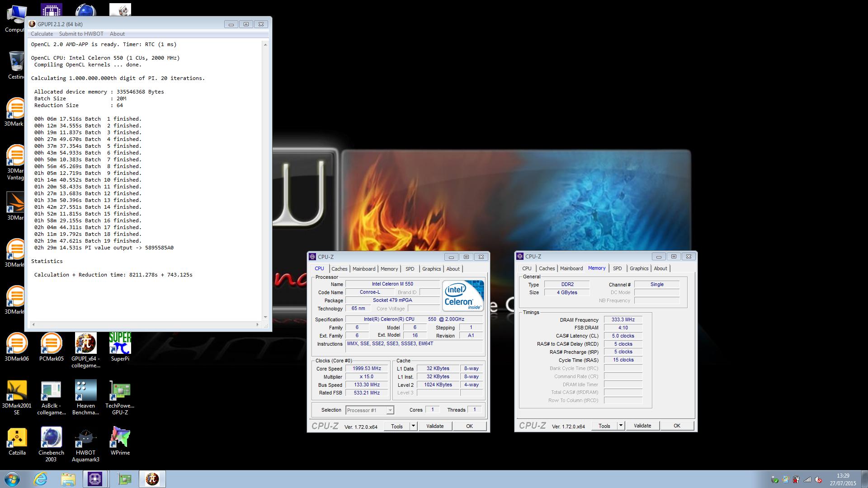
Task: Click OK in left CPU-Z window
Action: (x=469, y=426)
